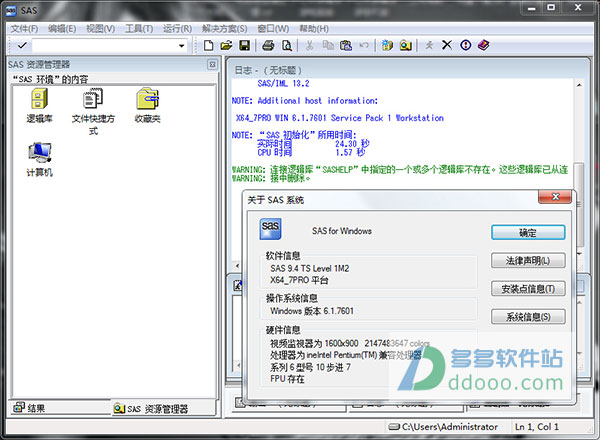Viewport: 600px width, 440px height.
Task: Click the Save floppy disk icon
Action: 245,46
